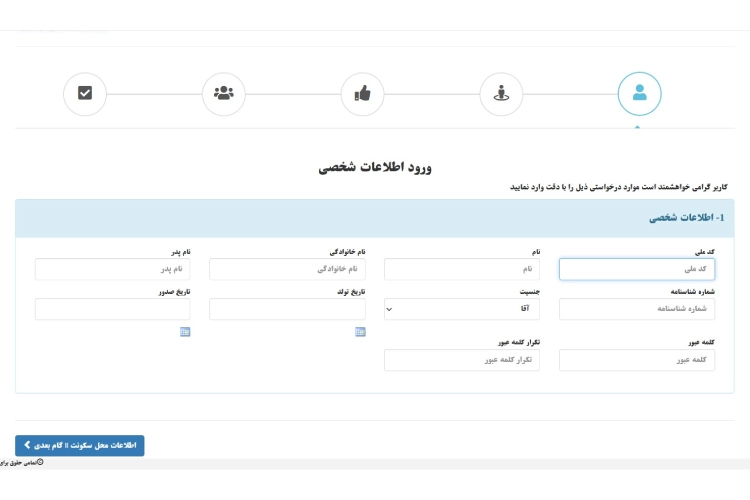Click the password (کلمه عبور) field

636,360
